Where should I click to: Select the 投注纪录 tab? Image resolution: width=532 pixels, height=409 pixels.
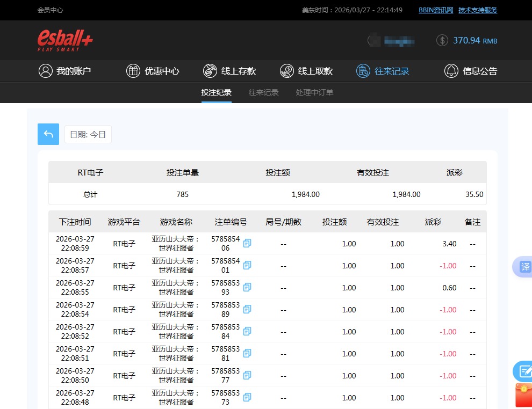217,92
